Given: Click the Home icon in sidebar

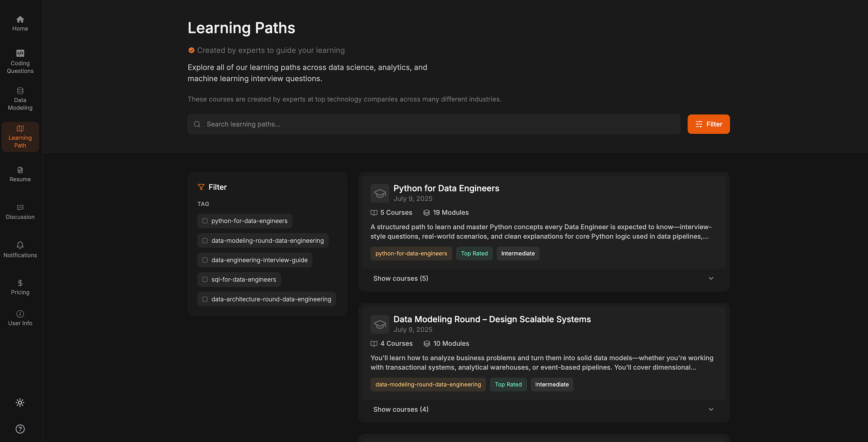Looking at the screenshot, I should 20,20.
